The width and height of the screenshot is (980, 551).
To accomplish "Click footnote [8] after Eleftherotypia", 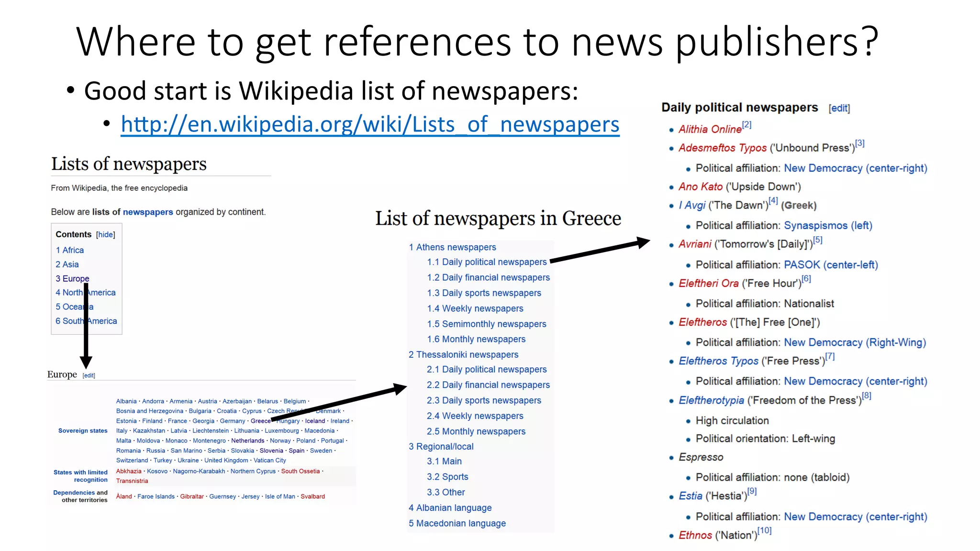I will (867, 396).
